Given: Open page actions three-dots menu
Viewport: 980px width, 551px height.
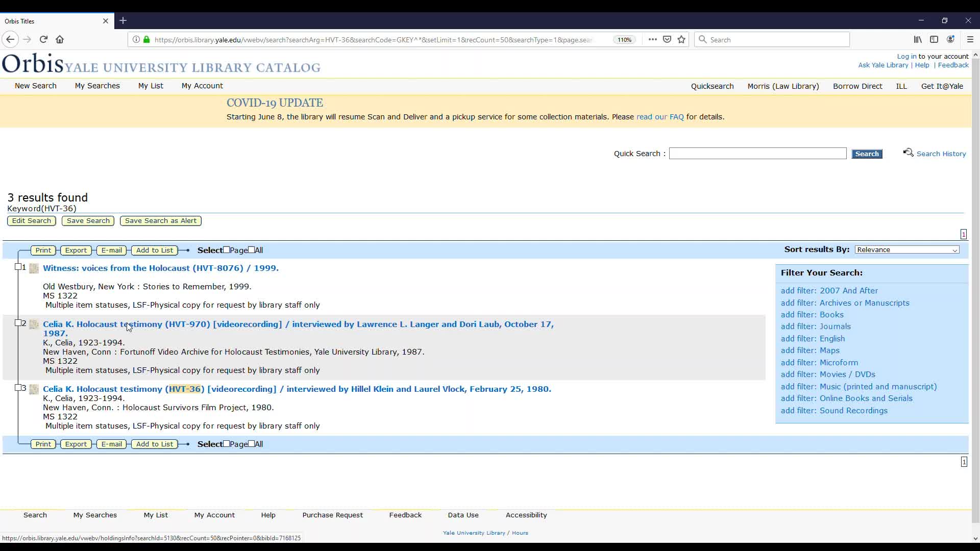Looking at the screenshot, I should click(x=652, y=39).
